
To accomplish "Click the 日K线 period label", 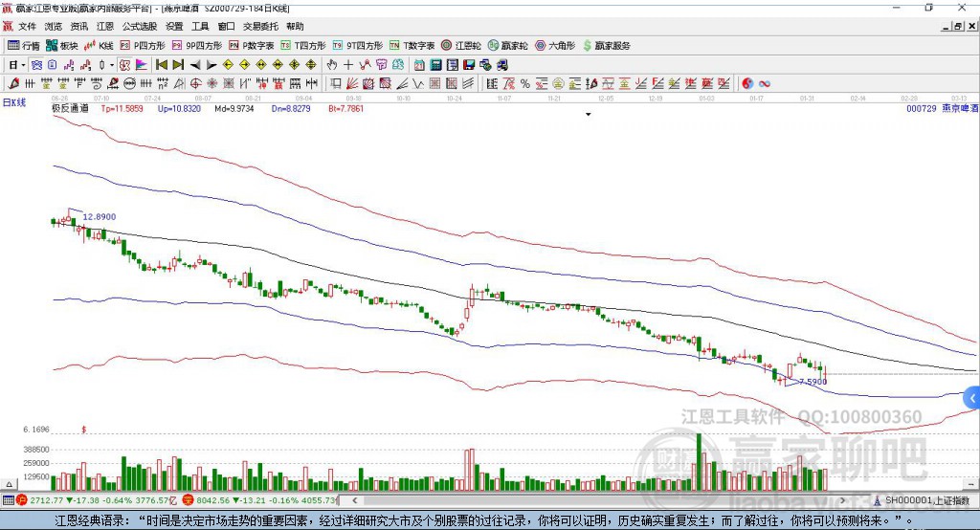I will [14, 102].
